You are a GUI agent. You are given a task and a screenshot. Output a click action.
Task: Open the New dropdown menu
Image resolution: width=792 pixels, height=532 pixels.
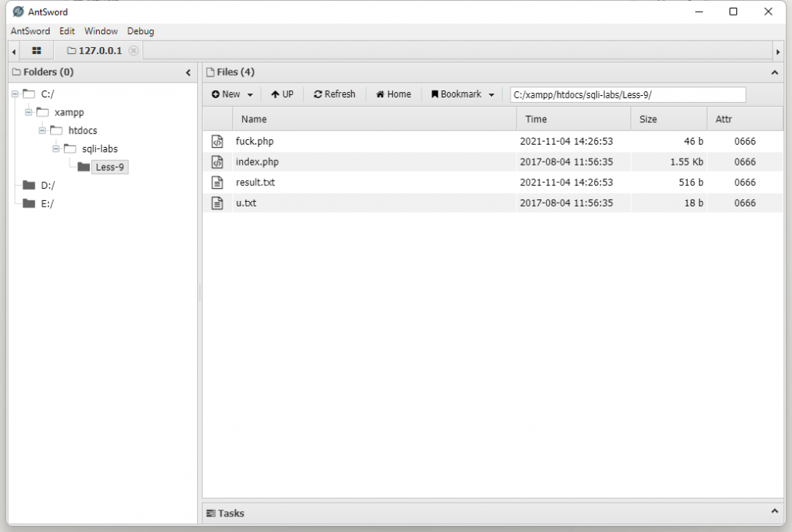(232, 94)
